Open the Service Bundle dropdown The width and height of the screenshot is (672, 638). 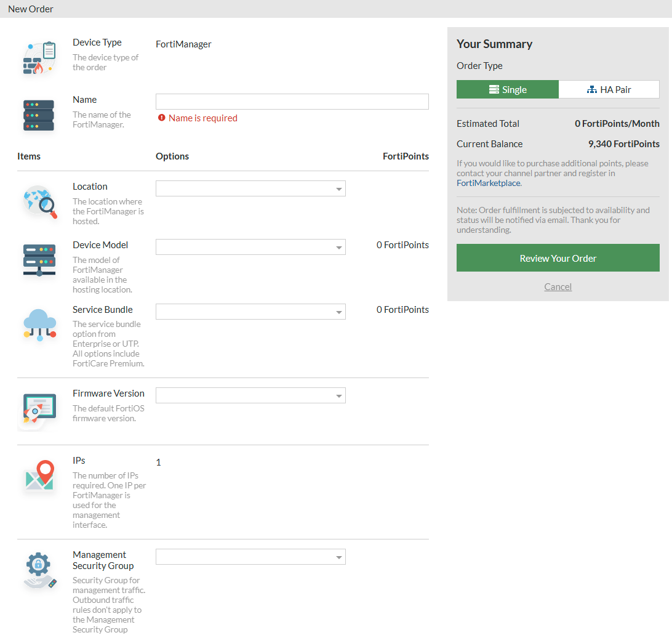[x=250, y=312]
